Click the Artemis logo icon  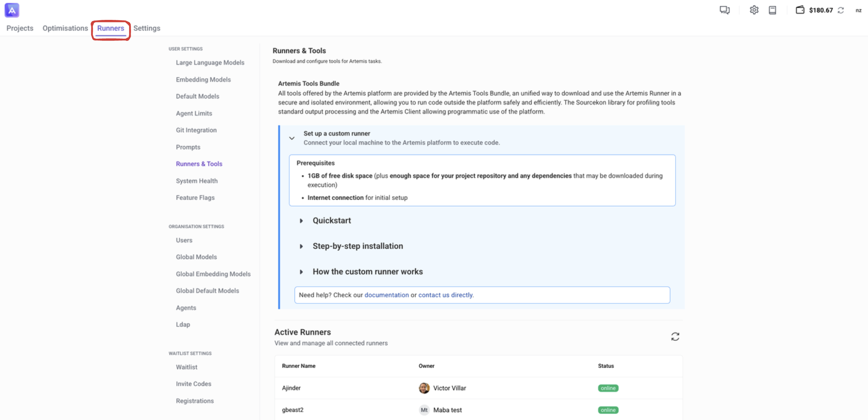12,10
